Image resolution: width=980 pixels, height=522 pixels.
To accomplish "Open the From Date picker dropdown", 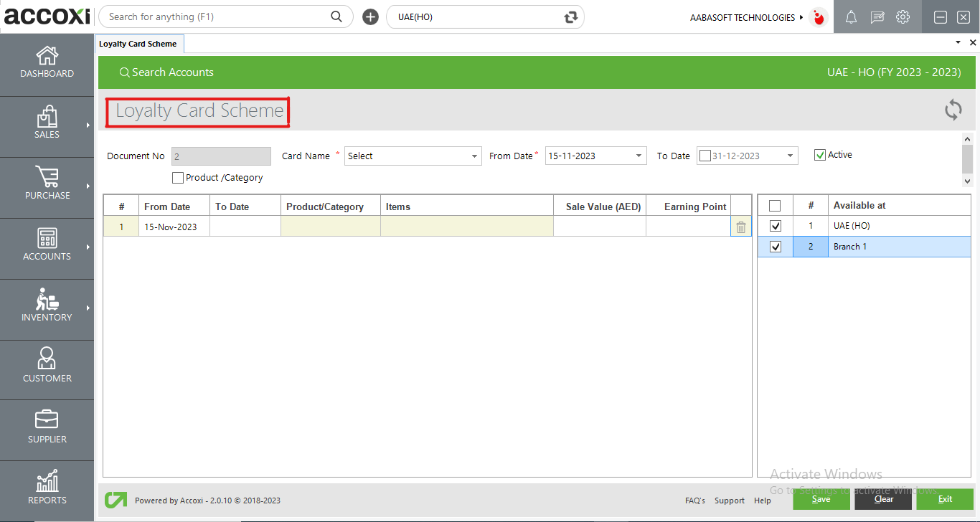I will (x=639, y=156).
